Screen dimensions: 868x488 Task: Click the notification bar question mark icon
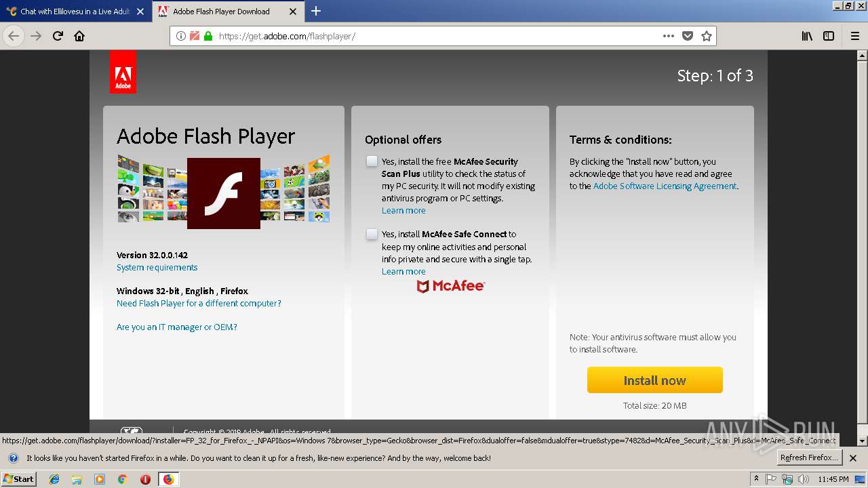[x=13, y=458]
